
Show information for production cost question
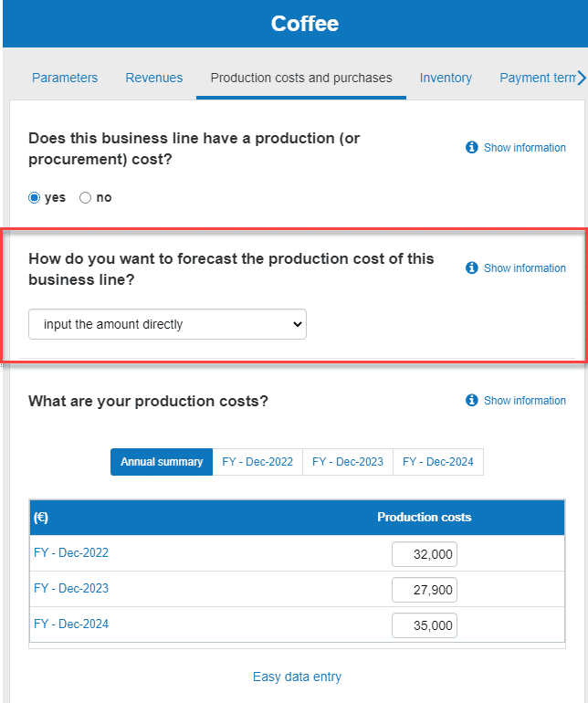(524, 148)
